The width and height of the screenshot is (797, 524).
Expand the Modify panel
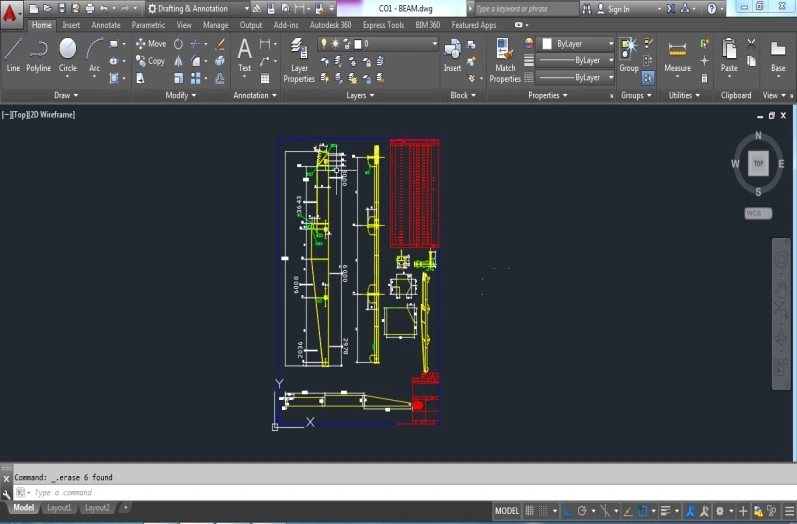(x=180, y=95)
